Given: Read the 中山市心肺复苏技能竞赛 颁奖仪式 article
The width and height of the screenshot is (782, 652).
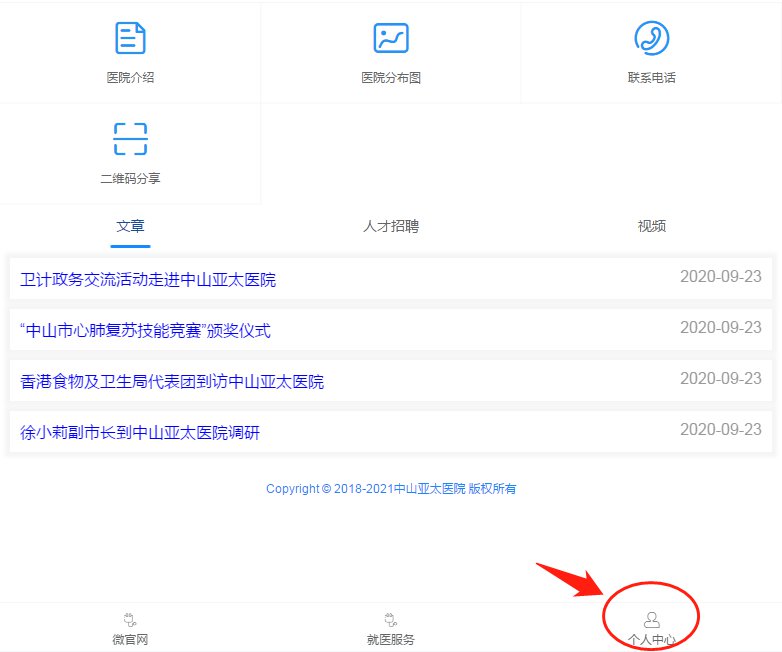Looking at the screenshot, I should pos(145,331).
